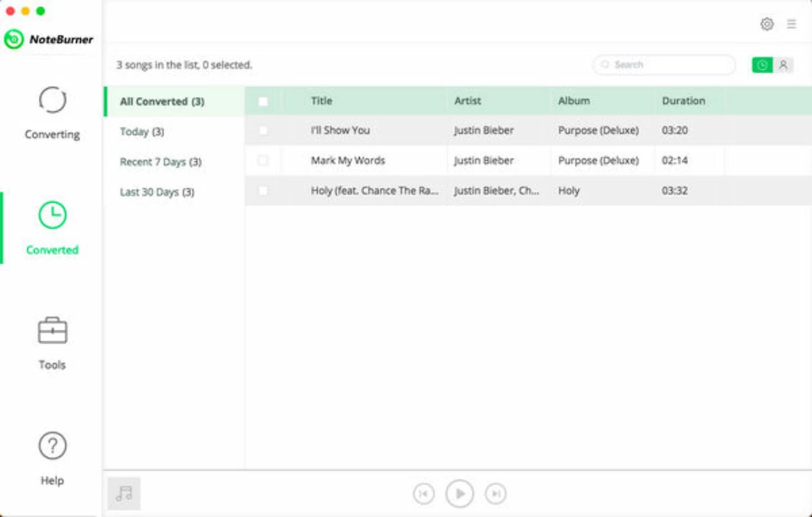Select the Last 30 Days (3) filter

coord(157,192)
